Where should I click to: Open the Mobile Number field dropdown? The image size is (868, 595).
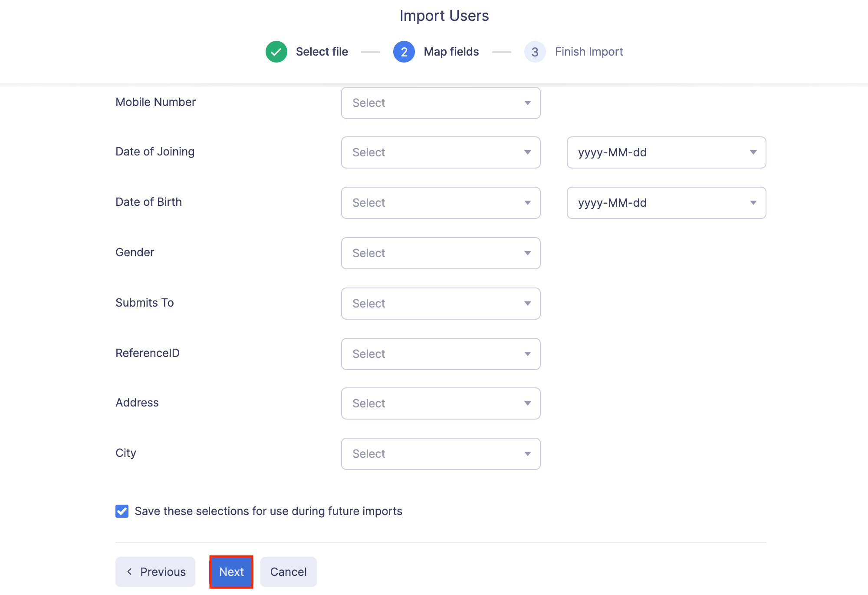pyautogui.click(x=441, y=103)
